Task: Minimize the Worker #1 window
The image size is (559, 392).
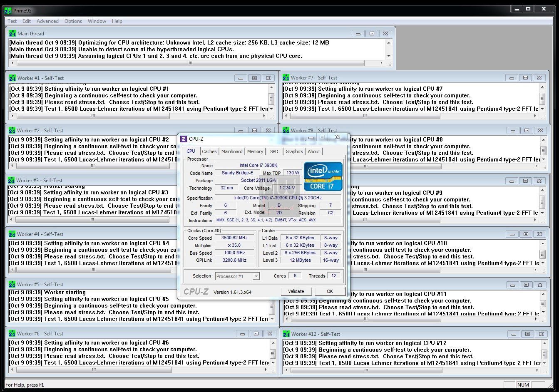Action: 241,78
